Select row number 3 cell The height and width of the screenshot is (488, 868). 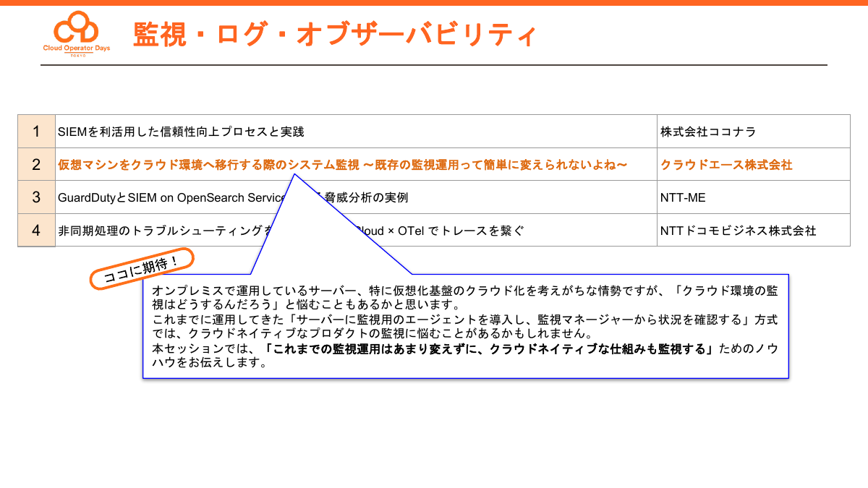(37, 197)
